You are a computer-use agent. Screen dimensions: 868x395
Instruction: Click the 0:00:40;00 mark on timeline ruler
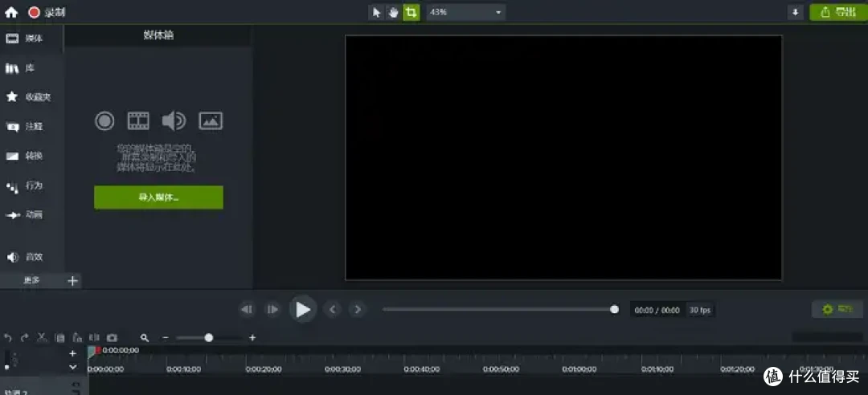click(422, 369)
